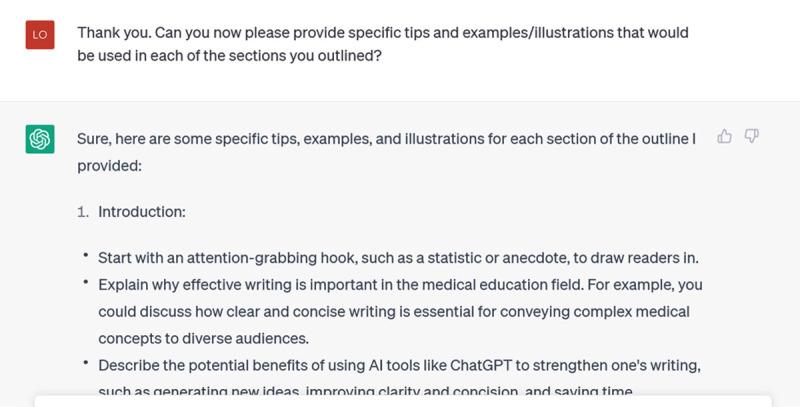
Task: Click the bullet starting "Describe the potential benefits"
Action: [400, 374]
